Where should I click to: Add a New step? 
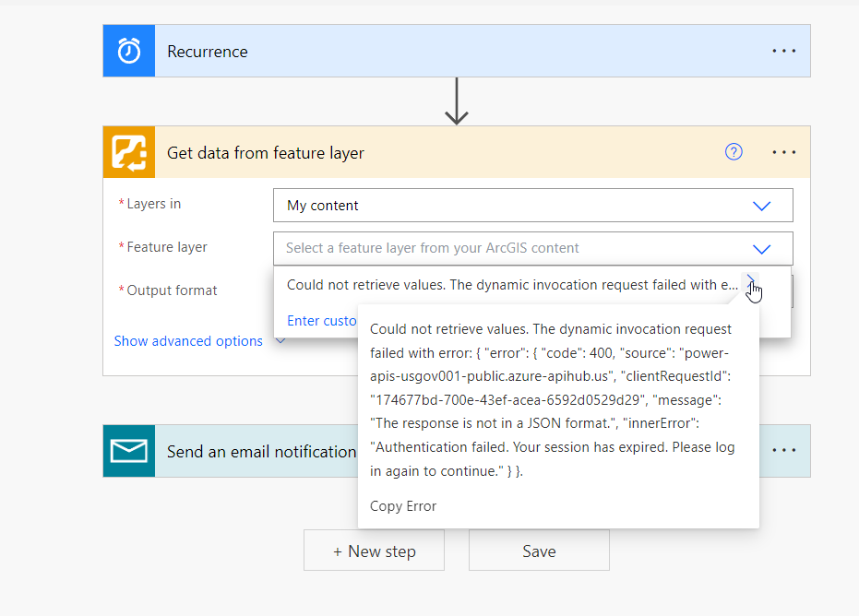(374, 551)
